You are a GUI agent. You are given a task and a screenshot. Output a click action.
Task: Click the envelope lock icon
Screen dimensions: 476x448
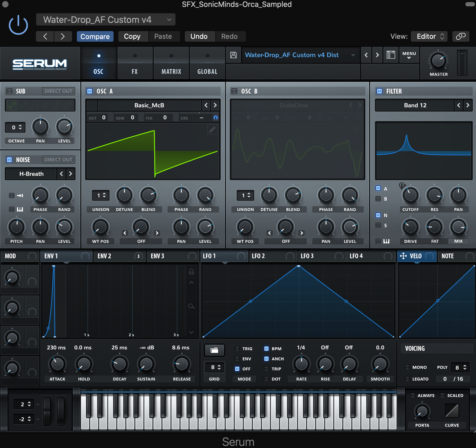pos(191,272)
